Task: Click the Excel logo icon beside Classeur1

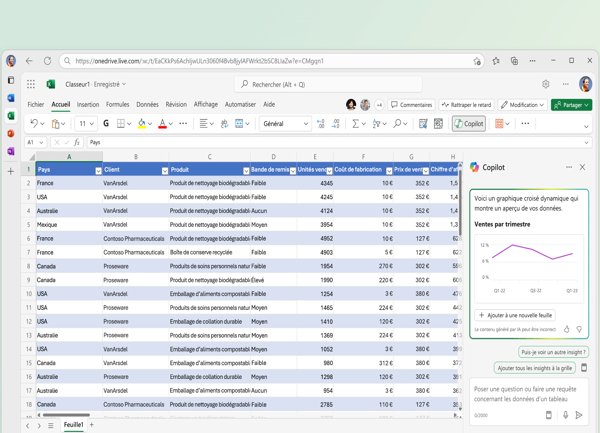Action: coord(51,84)
